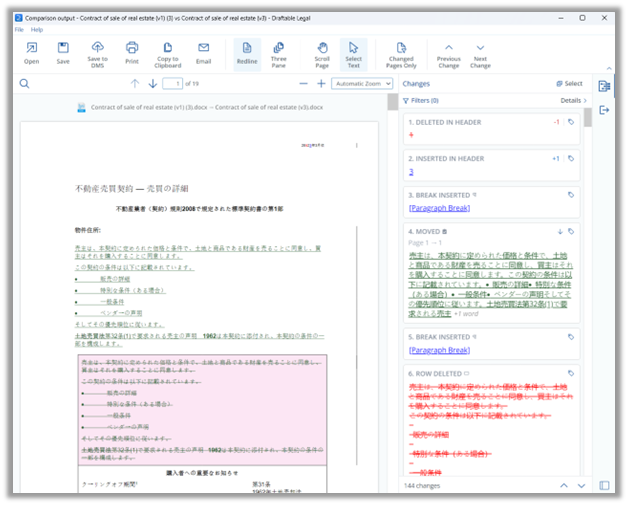Jump to Next Change
628x505 pixels.
coord(480,55)
